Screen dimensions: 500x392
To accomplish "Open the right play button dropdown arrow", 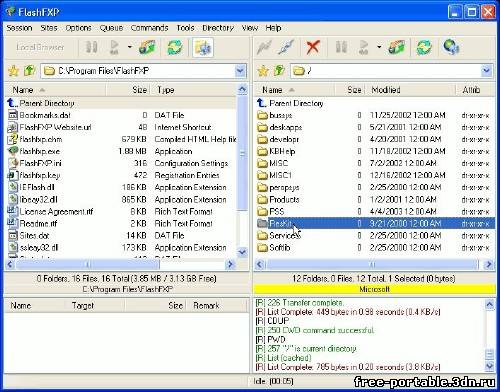I will point(379,47).
